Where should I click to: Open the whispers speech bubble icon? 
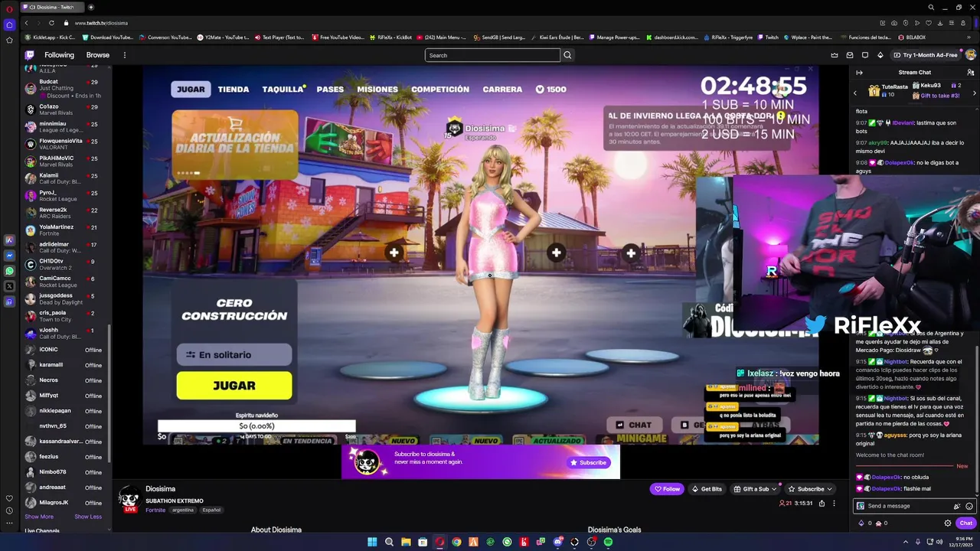tap(865, 55)
